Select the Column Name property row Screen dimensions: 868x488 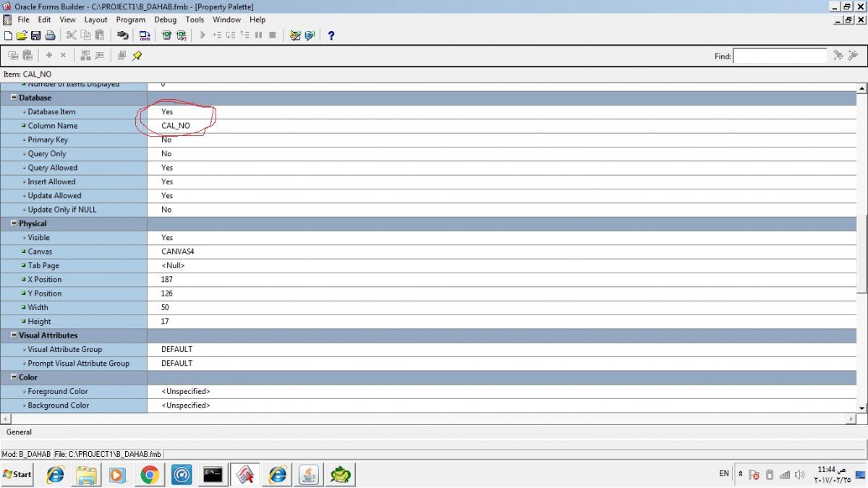53,126
